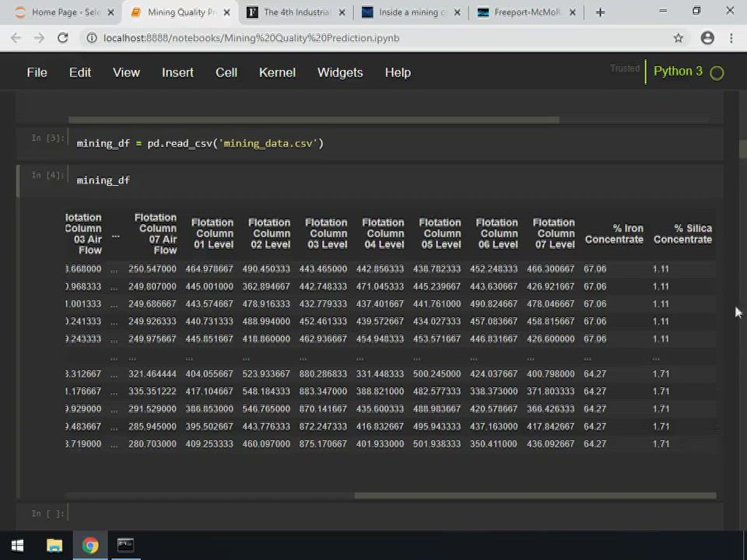Click into the empty code cell

click(395, 513)
